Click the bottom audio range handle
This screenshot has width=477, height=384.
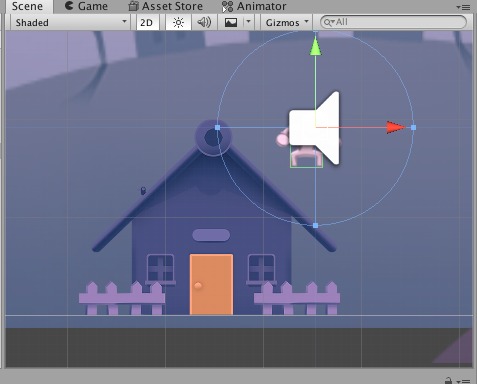[x=316, y=226]
